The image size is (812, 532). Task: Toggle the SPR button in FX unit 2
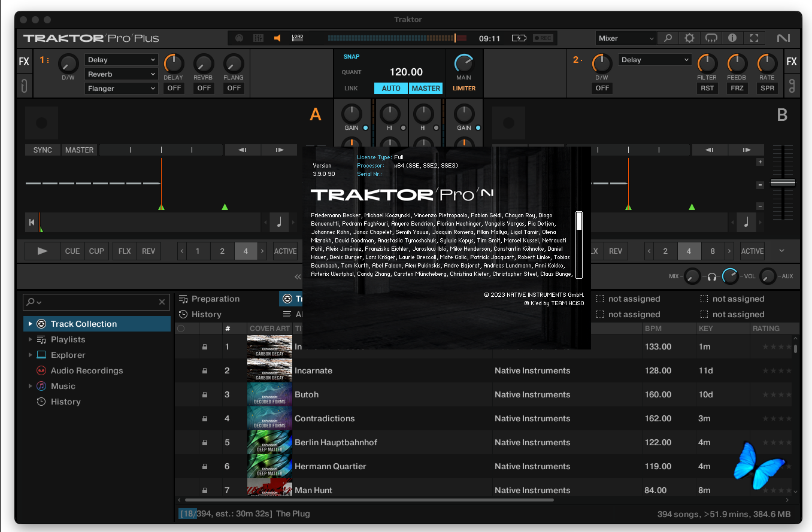767,88
